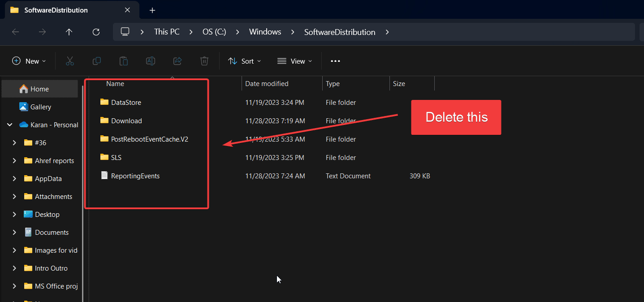Click the Cut scissors icon
Image resolution: width=644 pixels, height=302 pixels.
pyautogui.click(x=69, y=61)
